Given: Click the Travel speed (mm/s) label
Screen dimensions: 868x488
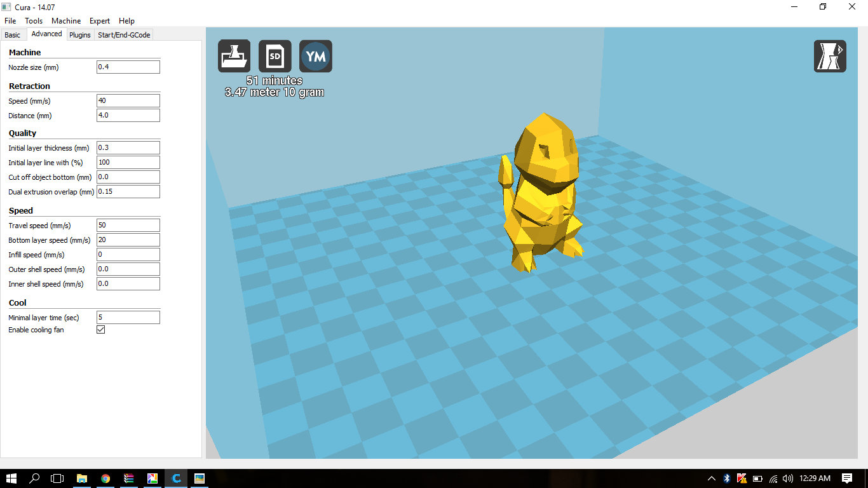Looking at the screenshot, I should coord(39,226).
